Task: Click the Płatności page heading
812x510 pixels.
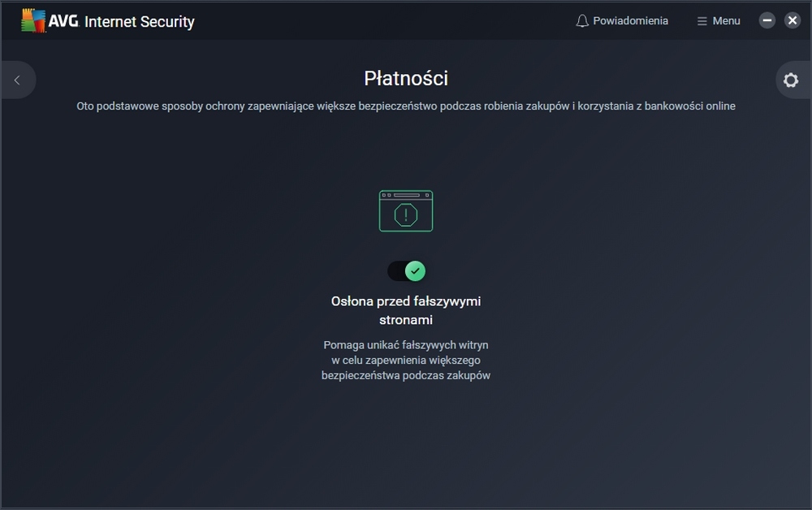Action: pyautogui.click(x=406, y=79)
